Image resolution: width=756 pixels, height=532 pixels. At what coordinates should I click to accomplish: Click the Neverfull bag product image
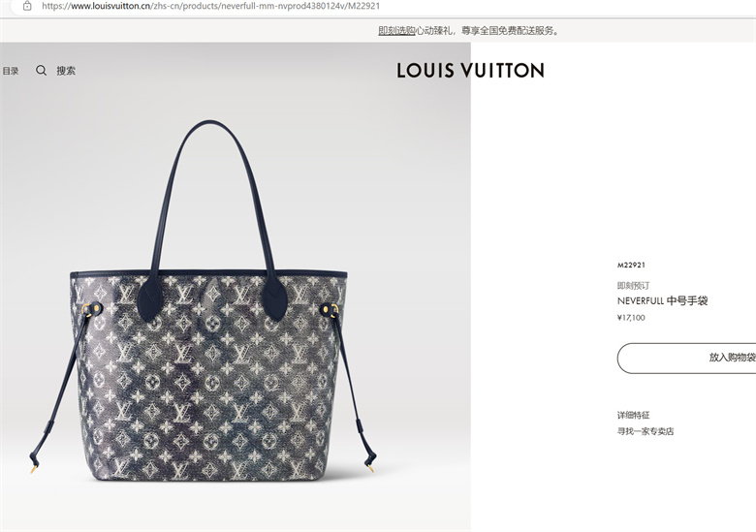207,301
